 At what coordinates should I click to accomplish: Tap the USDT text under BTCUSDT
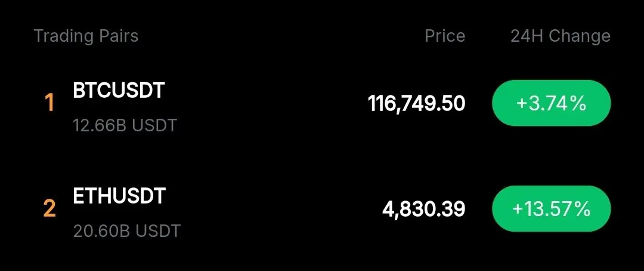click(x=154, y=125)
